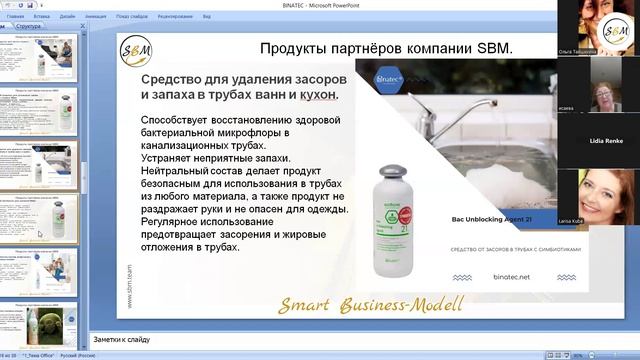Open the Дизайн ribbon tab
The width and height of the screenshot is (640, 360).
click(67, 16)
